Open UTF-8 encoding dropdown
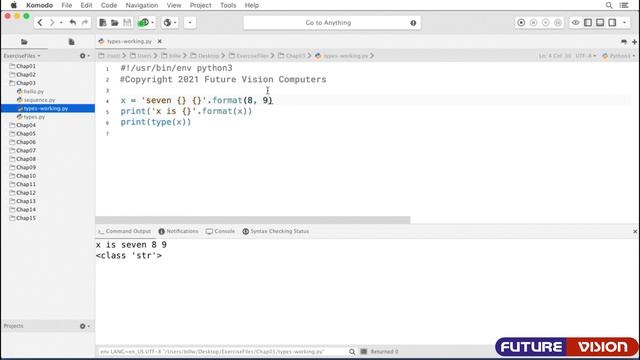Image resolution: width=640 pixels, height=360 pixels. 586,56
